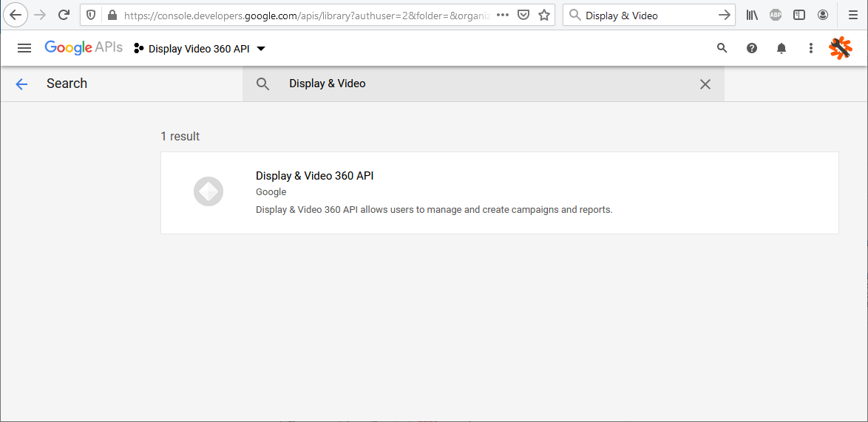Open the Display & Video 360 API result
Viewport: 868px width, 422px height.
315,176
